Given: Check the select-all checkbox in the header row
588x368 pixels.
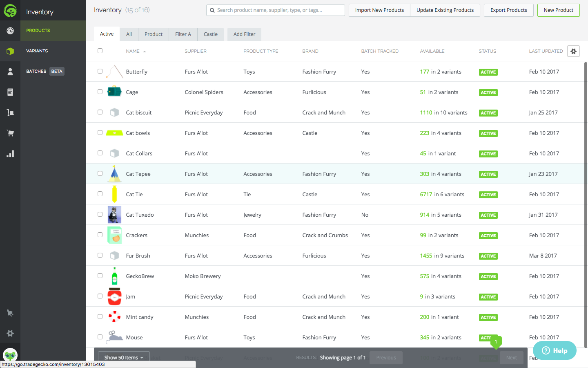Looking at the screenshot, I should point(100,51).
